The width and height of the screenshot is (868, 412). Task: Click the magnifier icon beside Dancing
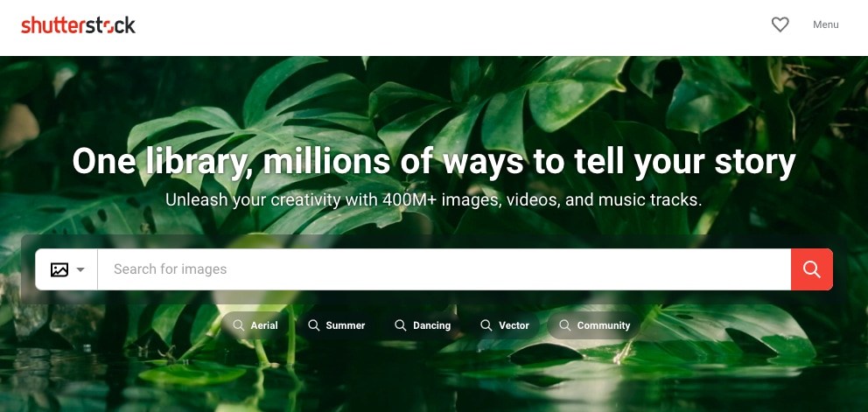(x=401, y=325)
